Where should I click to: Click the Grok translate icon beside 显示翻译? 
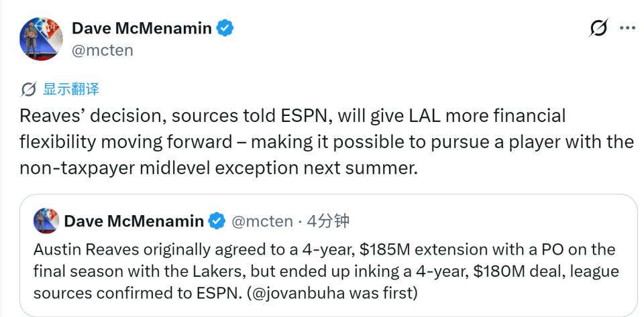[28, 89]
